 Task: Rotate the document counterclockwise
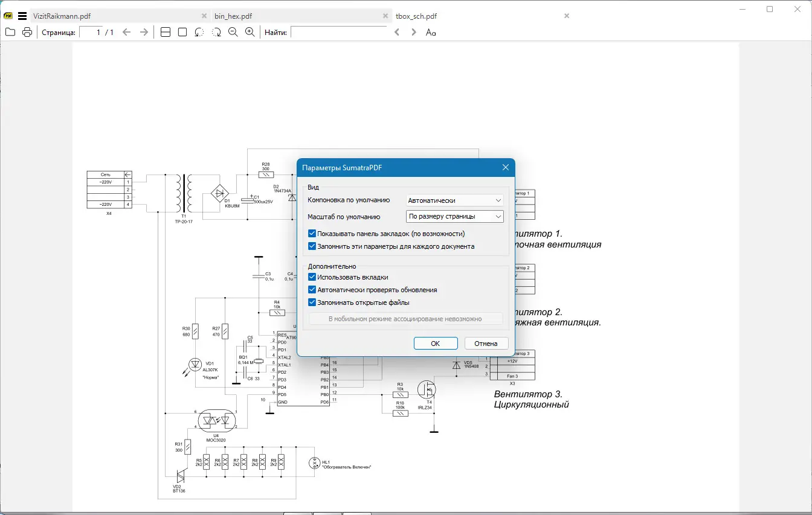pos(199,32)
